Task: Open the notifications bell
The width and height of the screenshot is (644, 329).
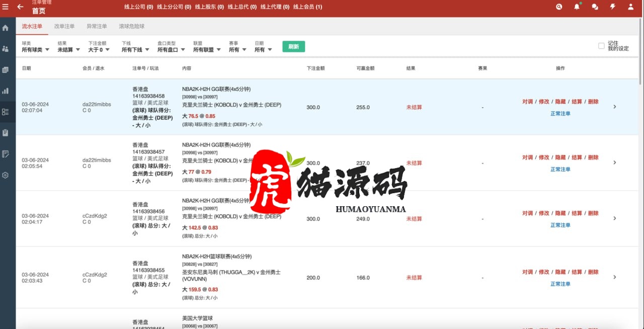Action: tap(577, 7)
